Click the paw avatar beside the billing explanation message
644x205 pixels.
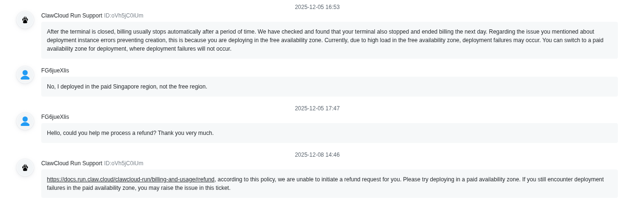[x=25, y=20]
